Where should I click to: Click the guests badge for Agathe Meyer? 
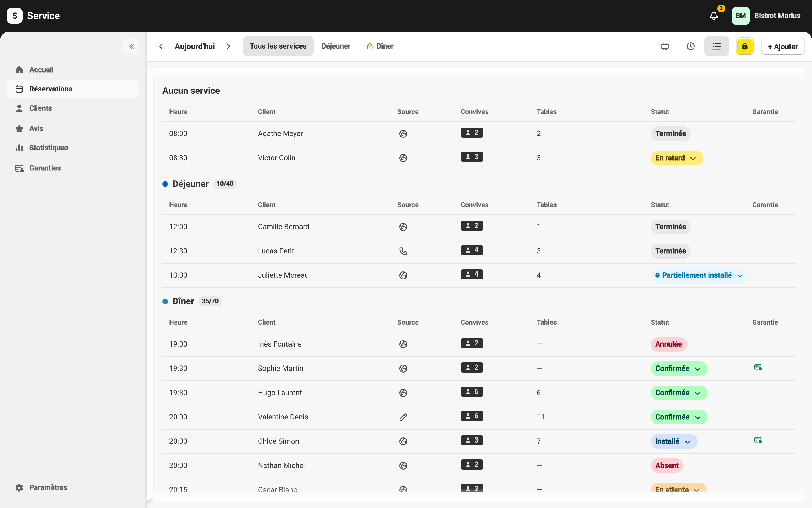click(x=472, y=133)
